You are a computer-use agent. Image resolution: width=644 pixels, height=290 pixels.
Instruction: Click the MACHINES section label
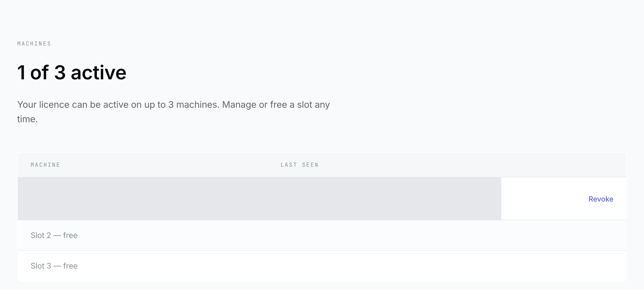click(34, 44)
